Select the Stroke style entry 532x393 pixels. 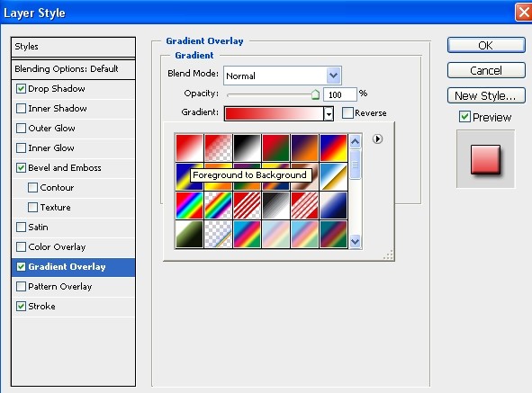click(x=73, y=306)
